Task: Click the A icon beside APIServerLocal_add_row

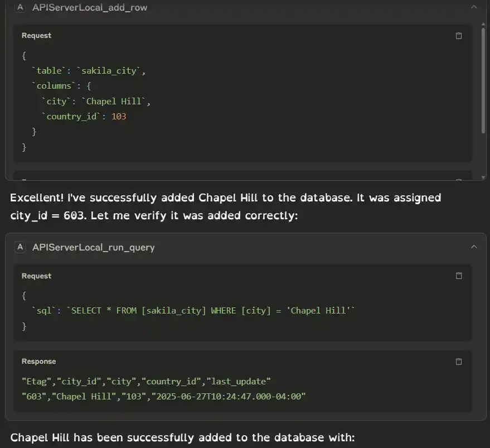Action: click(x=20, y=8)
